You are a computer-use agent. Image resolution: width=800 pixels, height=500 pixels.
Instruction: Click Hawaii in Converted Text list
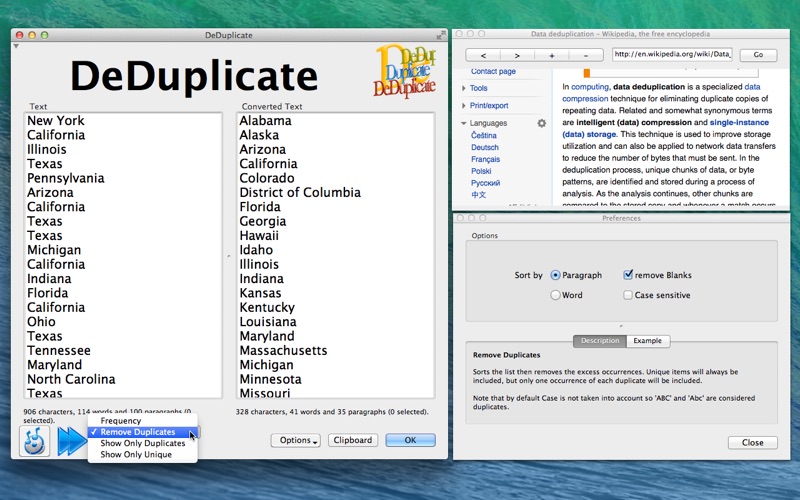click(259, 236)
